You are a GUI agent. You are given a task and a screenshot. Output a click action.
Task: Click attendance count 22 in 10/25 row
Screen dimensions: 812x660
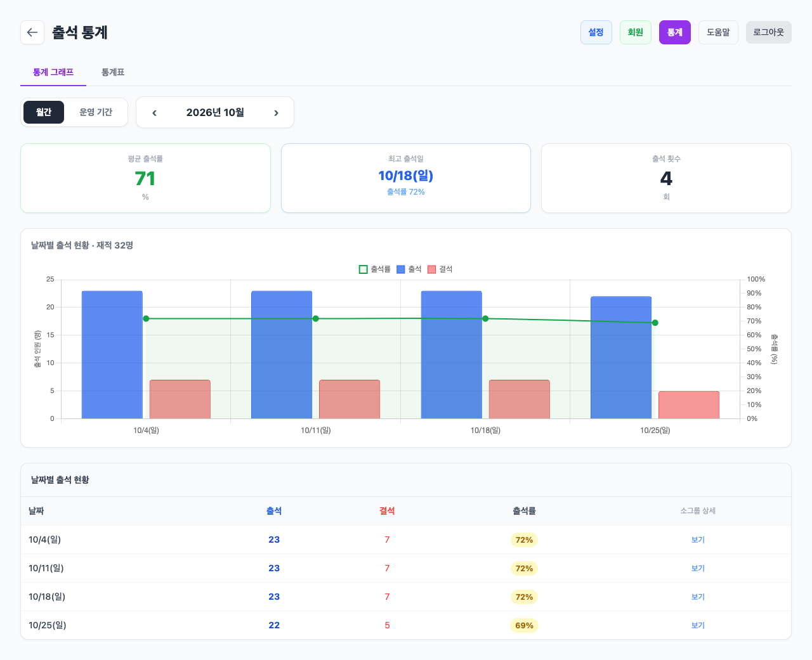coord(274,626)
